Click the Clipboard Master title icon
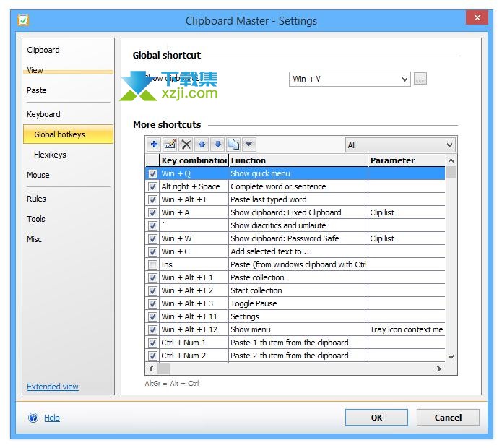 click(x=23, y=20)
